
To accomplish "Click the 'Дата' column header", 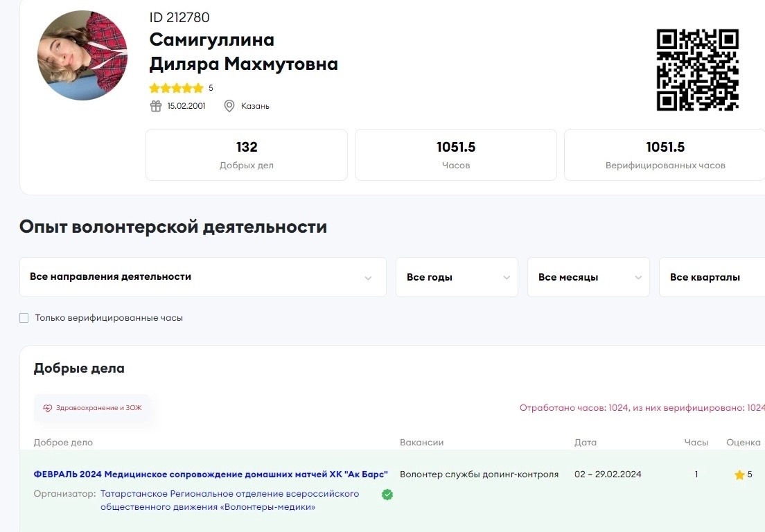I will (x=585, y=443).
